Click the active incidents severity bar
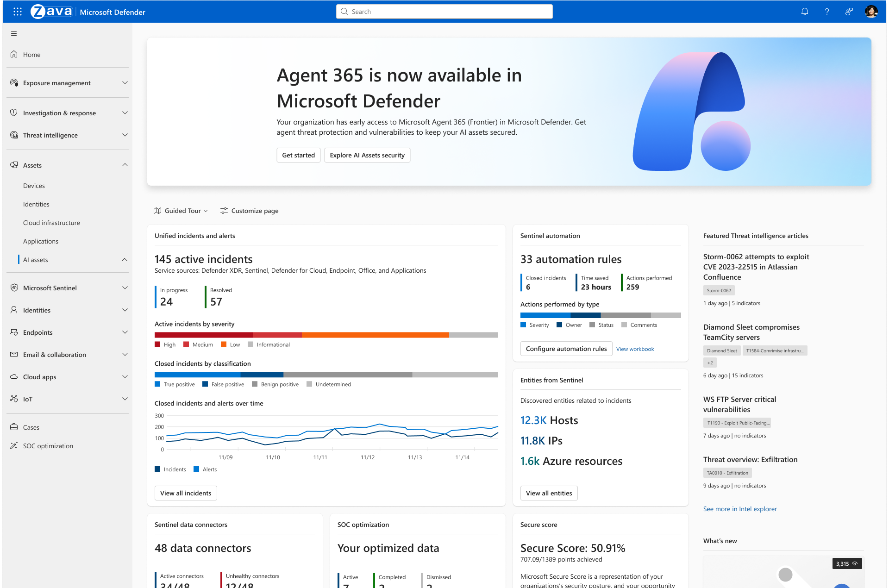This screenshot has height=588, width=889. coord(326,335)
